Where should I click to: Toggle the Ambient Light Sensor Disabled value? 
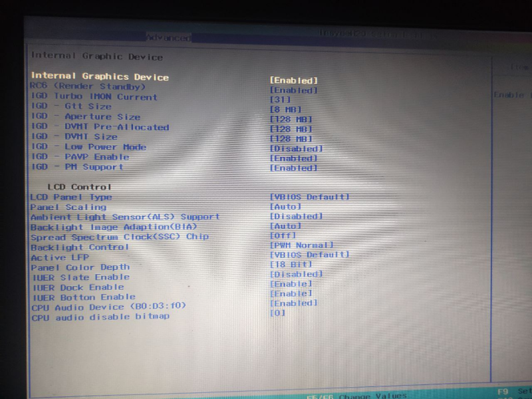point(296,216)
